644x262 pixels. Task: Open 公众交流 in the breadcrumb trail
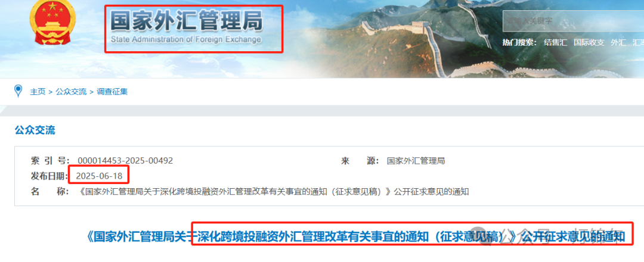click(71, 92)
